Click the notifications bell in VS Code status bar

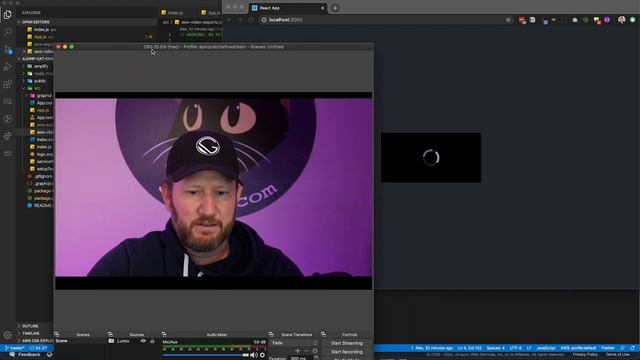633,348
